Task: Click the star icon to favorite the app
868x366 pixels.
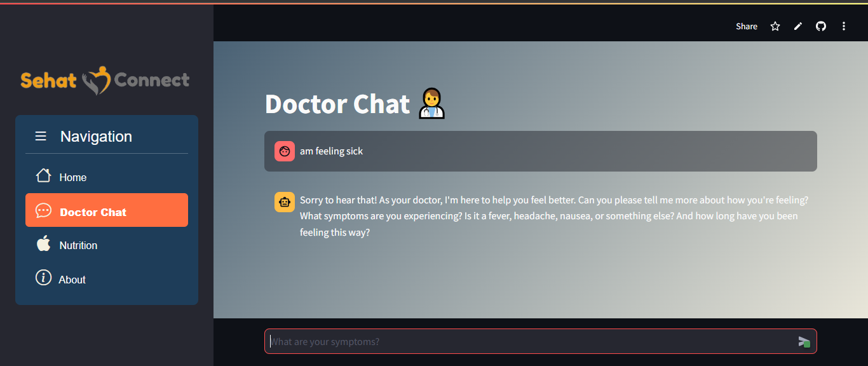Action: [x=775, y=26]
